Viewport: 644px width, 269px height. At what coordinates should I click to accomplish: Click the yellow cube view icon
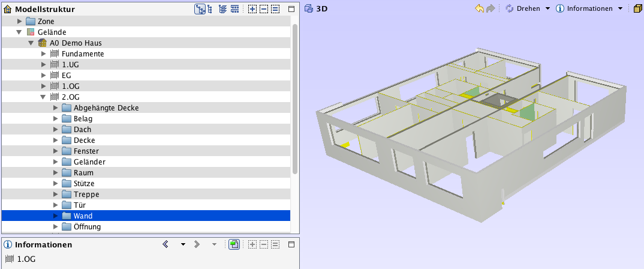tap(638, 8)
